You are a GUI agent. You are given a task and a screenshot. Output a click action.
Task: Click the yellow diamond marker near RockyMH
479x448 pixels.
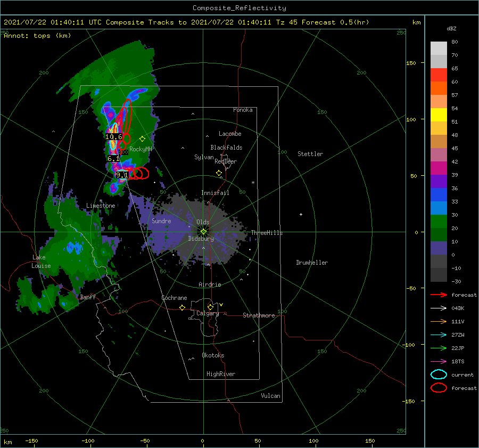(142, 139)
